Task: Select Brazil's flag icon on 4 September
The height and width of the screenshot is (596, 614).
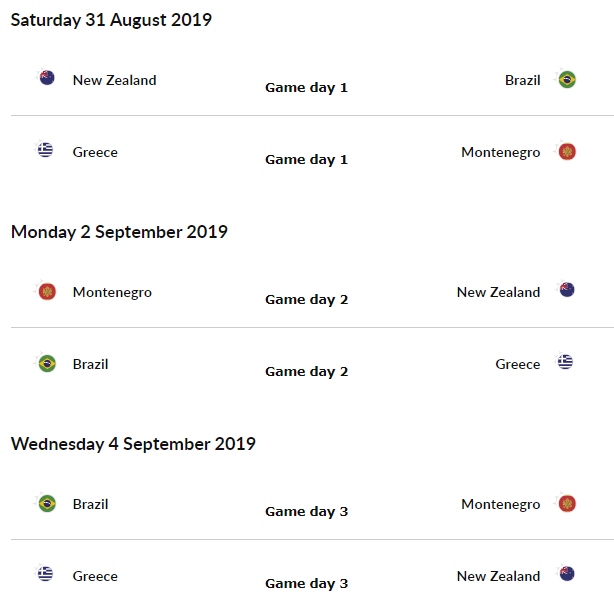Action: point(47,503)
